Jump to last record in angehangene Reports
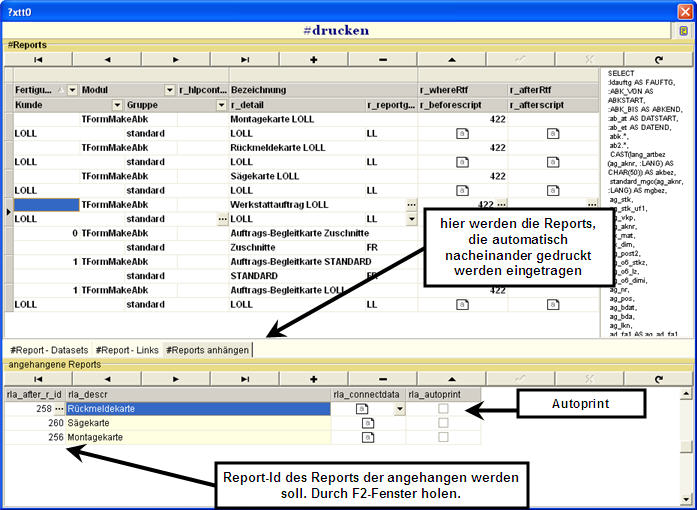697x510 pixels. pyautogui.click(x=245, y=379)
